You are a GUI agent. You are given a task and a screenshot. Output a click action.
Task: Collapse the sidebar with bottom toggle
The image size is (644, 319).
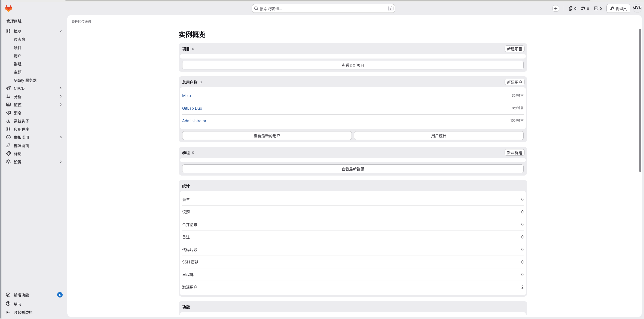23,312
